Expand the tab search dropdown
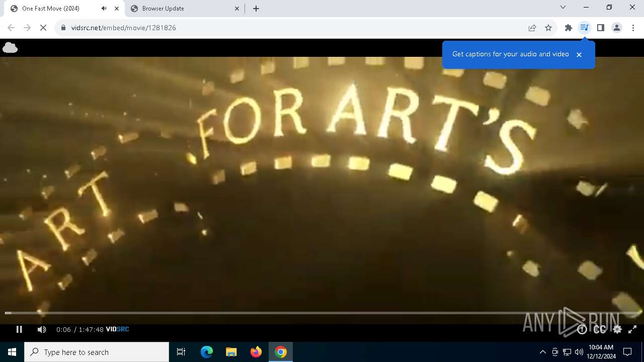 [x=563, y=8]
